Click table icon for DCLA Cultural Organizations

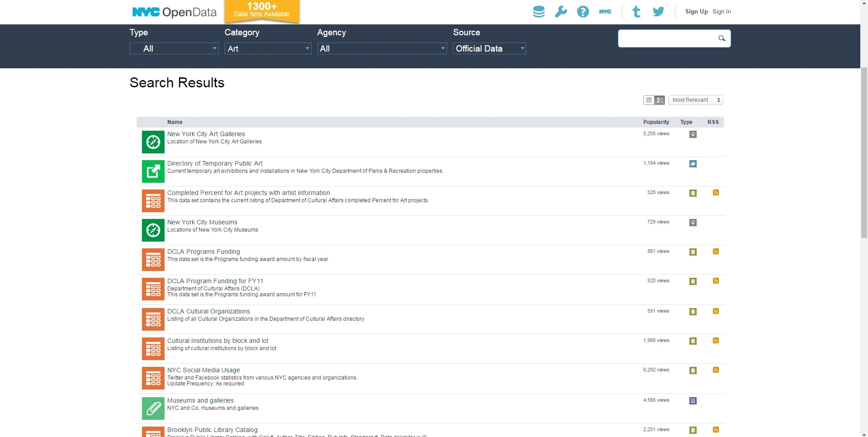click(x=153, y=319)
